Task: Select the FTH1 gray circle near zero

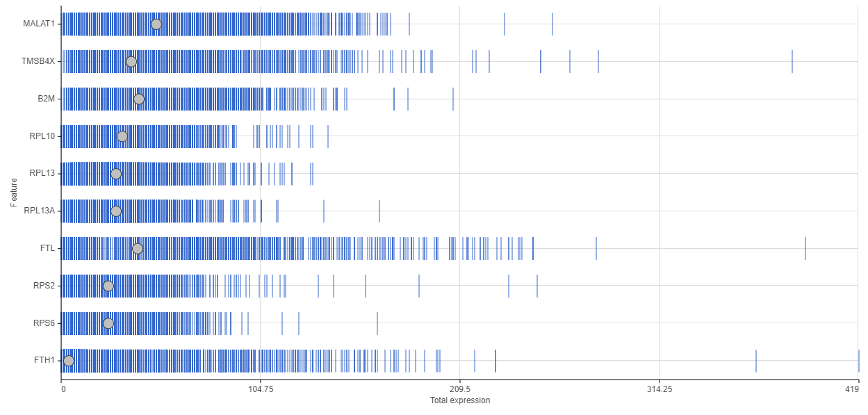Action: click(69, 361)
